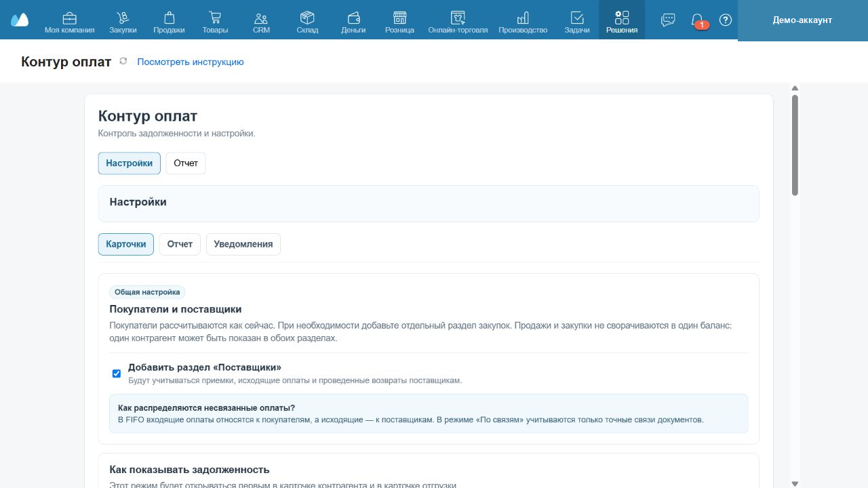868x488 pixels.
Task: Click the Общая настройка badge
Action: [147, 292]
